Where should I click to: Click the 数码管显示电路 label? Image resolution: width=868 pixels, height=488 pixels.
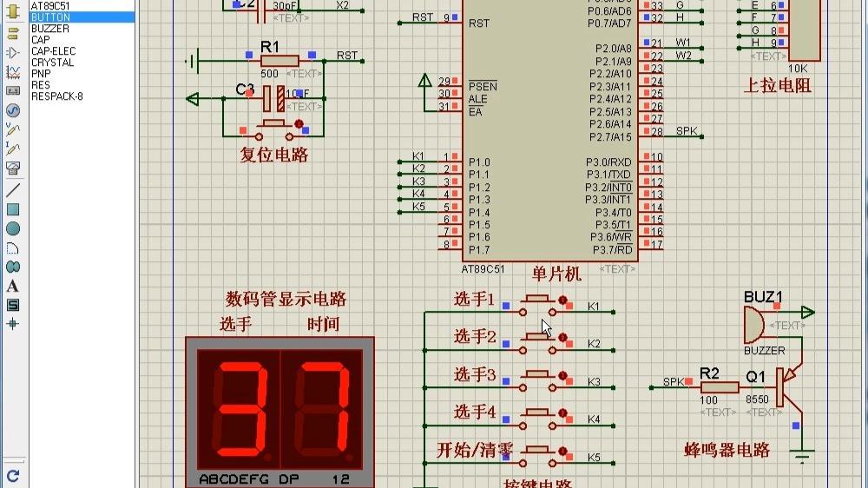coord(286,299)
